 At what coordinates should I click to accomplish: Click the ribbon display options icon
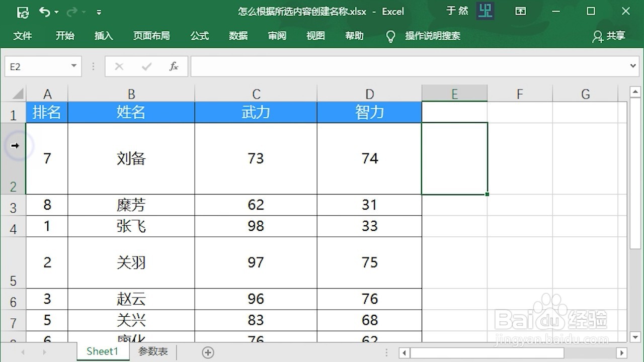click(521, 11)
